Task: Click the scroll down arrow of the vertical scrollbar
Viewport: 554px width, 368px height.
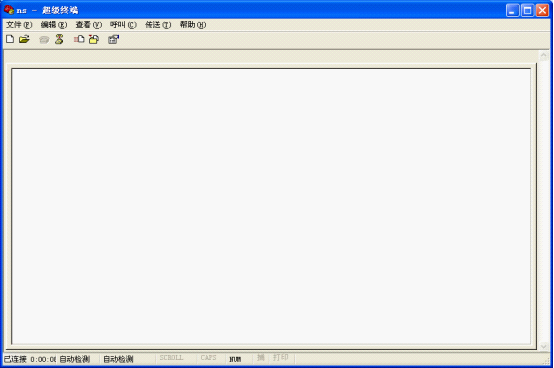Action: point(543,346)
